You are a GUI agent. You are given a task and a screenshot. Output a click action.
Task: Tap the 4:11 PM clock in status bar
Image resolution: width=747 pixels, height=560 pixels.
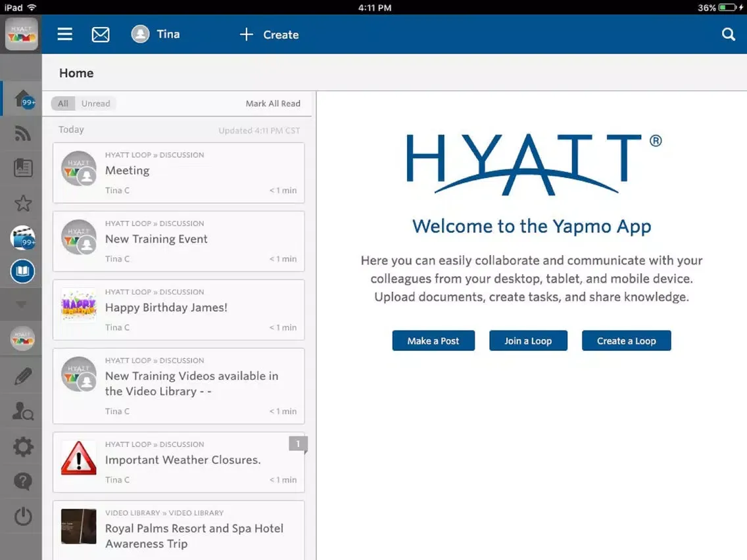(375, 8)
